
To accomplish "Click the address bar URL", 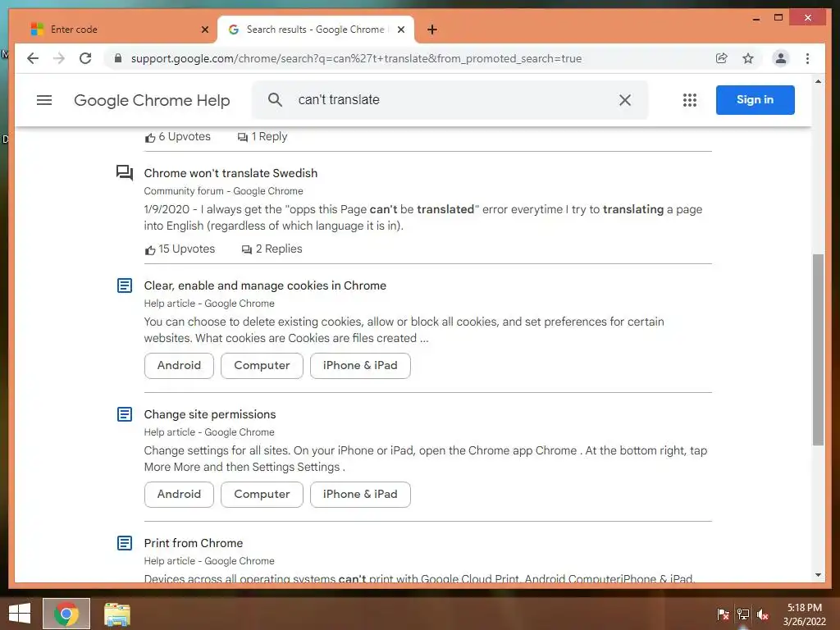I will click(356, 58).
